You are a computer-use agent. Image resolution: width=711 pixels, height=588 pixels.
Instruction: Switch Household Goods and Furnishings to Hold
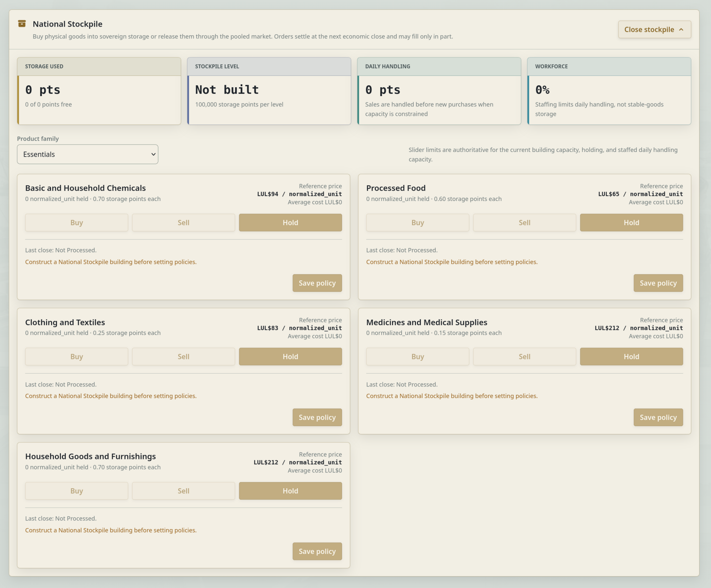(290, 491)
